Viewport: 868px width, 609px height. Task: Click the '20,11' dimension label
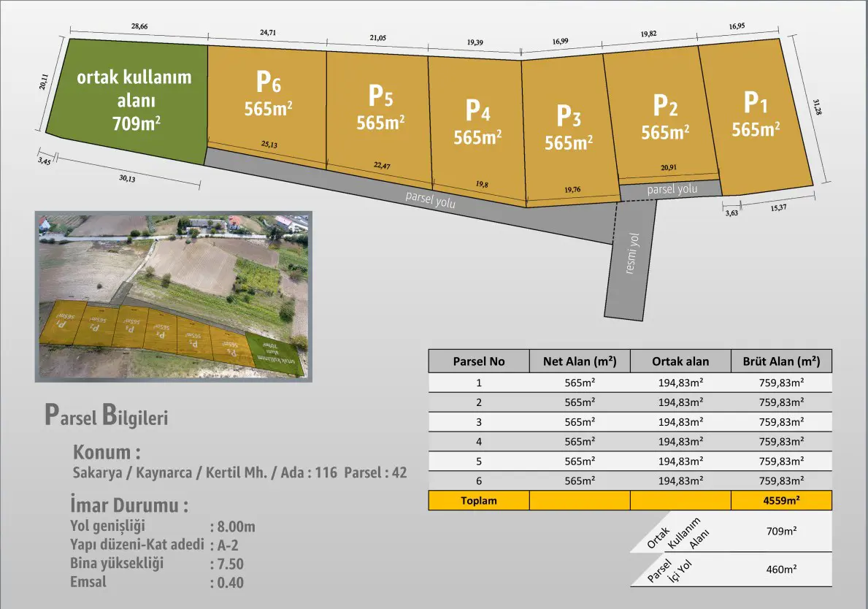click(x=44, y=82)
